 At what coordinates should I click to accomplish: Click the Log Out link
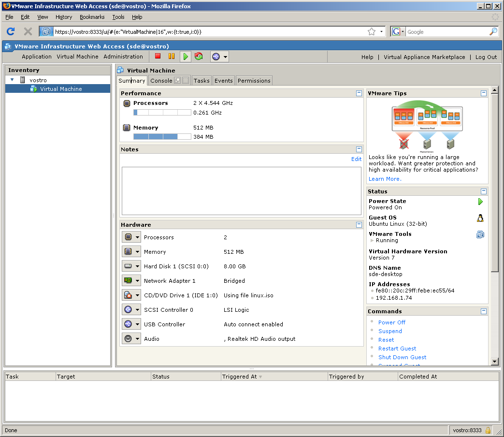pyautogui.click(x=486, y=57)
